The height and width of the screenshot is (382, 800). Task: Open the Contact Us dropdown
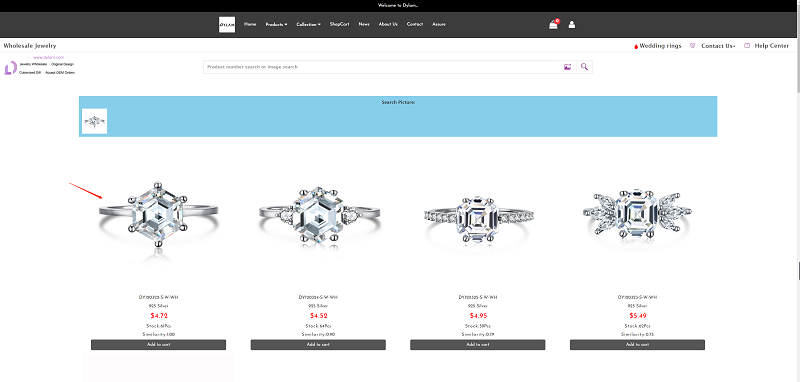(718, 45)
